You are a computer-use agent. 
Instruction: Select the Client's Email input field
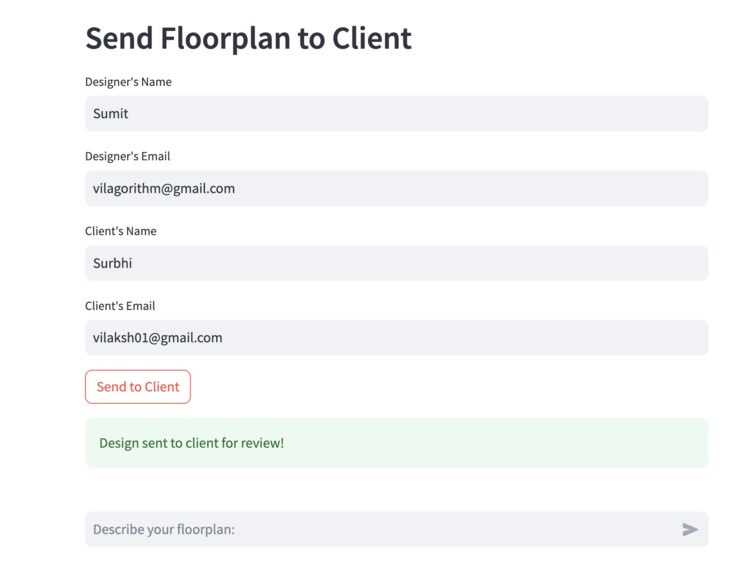(x=396, y=338)
